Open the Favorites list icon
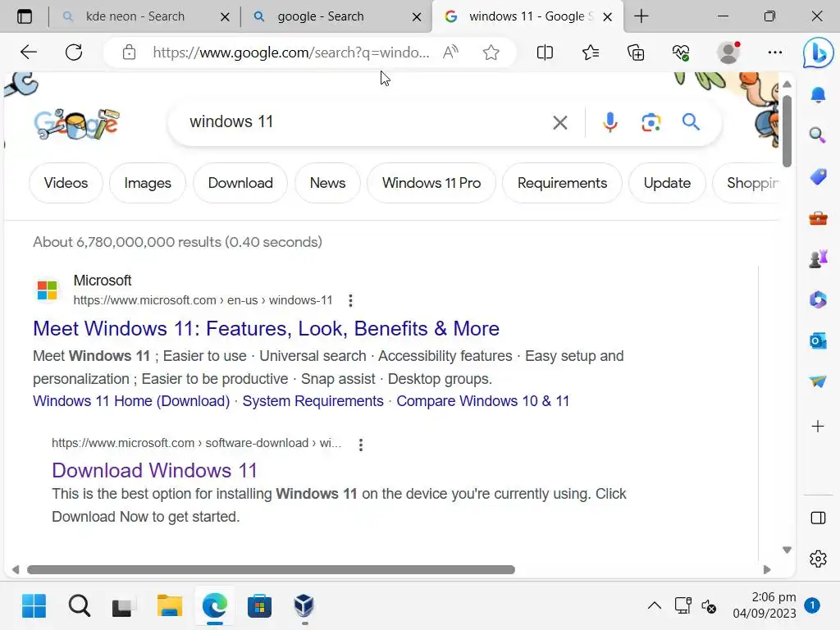 tap(591, 52)
